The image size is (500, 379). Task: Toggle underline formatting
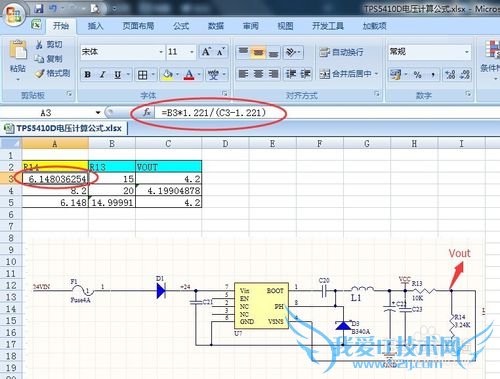(117, 74)
